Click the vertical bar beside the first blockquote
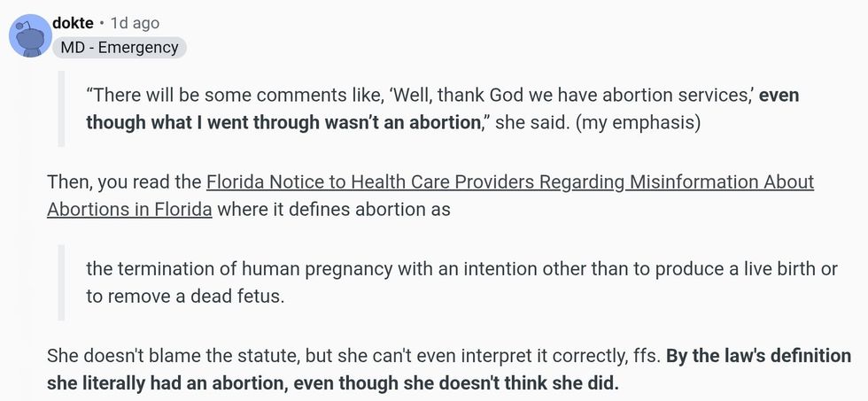868x401 pixels. pyautogui.click(x=60, y=108)
